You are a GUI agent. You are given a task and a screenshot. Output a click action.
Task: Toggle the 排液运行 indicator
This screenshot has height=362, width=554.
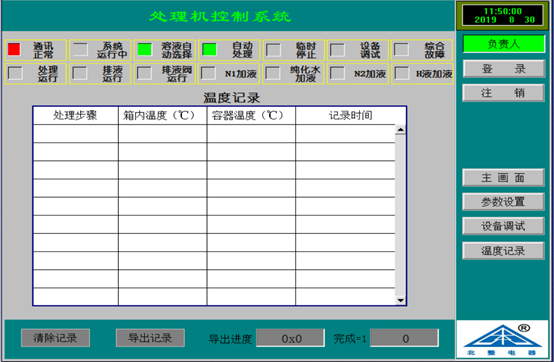click(79, 73)
